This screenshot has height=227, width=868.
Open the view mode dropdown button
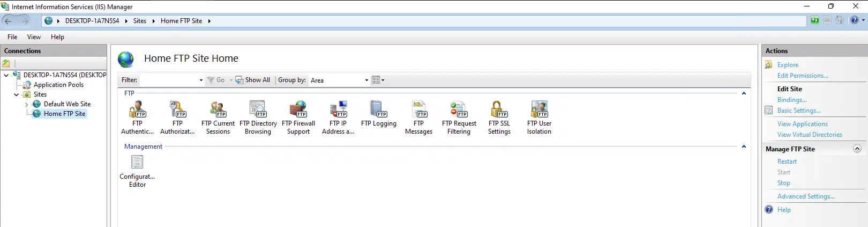(378, 80)
